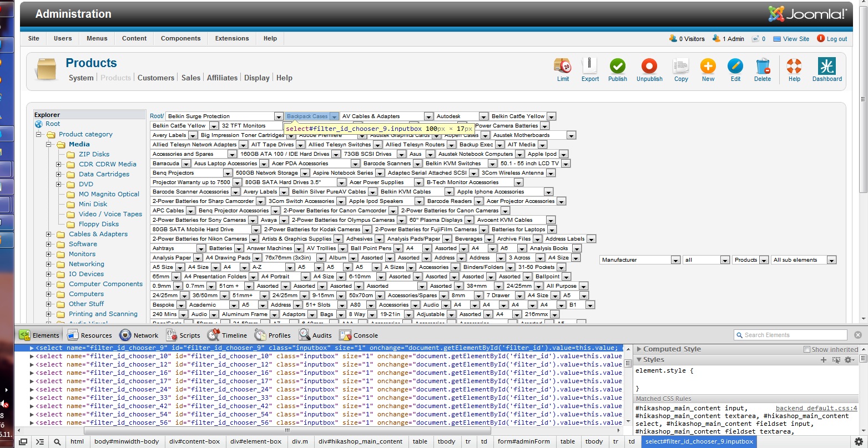868x448 pixels.
Task: Open the Affiliates submenu tab
Action: [222, 78]
